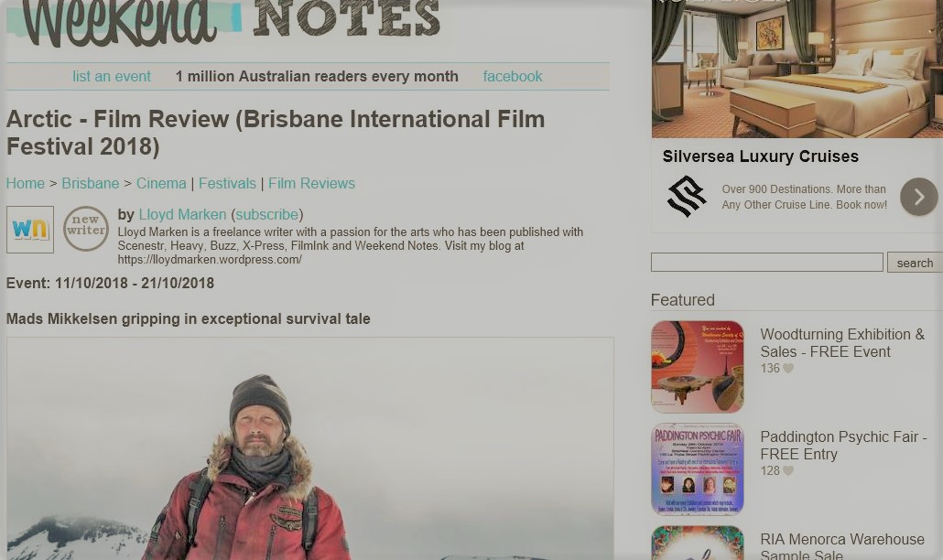The image size is (943, 560).
Task: Open the Brisbane breadcrumb link
Action: (91, 183)
